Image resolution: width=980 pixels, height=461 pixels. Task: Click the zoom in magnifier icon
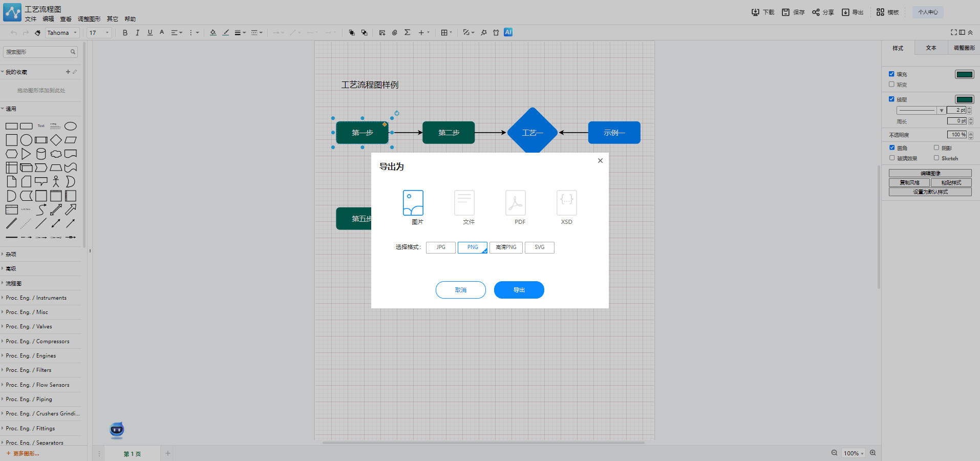coord(873,453)
